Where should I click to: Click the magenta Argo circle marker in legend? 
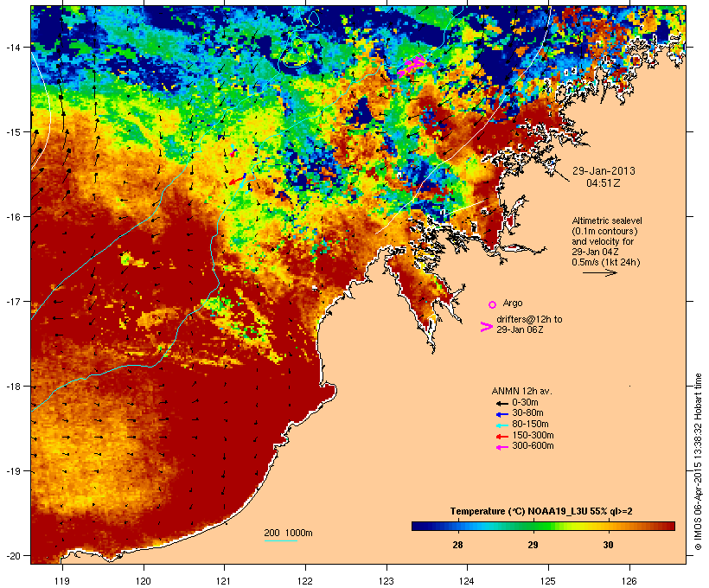(x=492, y=304)
